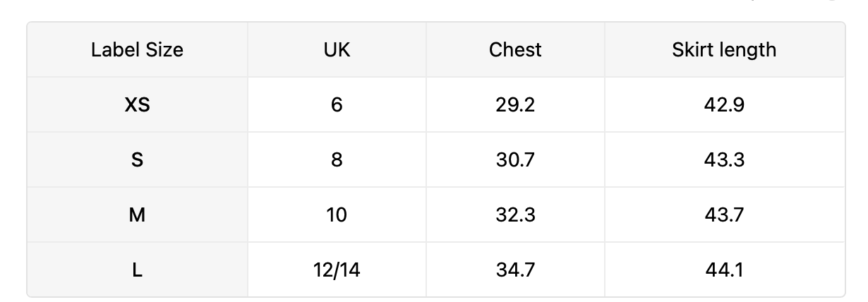868x302 pixels.
Task: Select chest measurement 30.7
Action: (x=515, y=159)
